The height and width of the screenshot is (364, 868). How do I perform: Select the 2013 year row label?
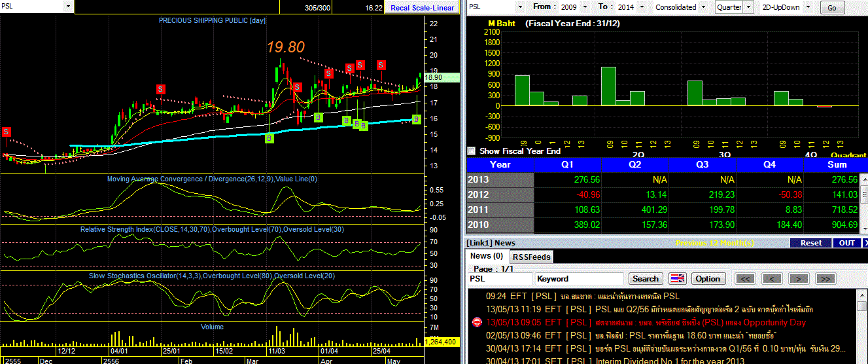[x=500, y=180]
